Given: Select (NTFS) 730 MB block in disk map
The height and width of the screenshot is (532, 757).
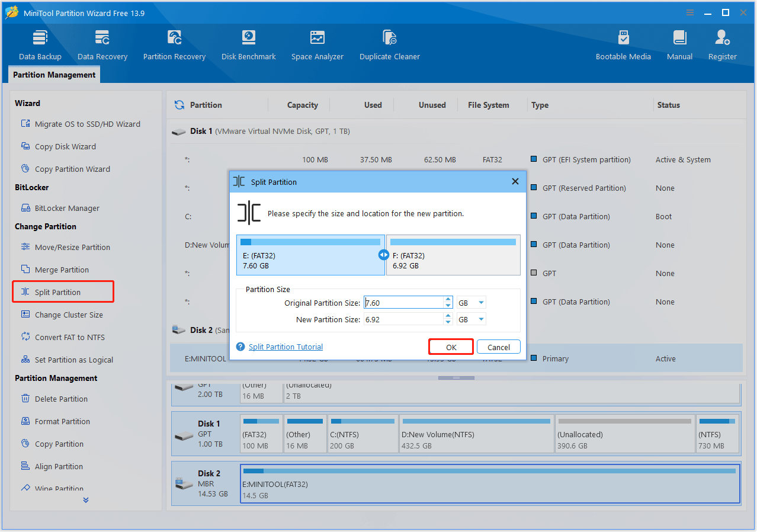Looking at the screenshot, I should point(717,434).
